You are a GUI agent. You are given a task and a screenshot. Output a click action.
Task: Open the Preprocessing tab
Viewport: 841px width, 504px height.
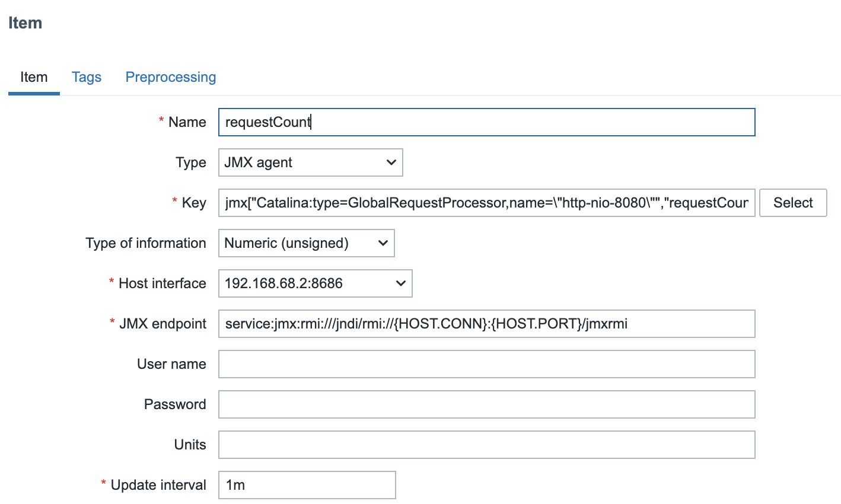(171, 77)
